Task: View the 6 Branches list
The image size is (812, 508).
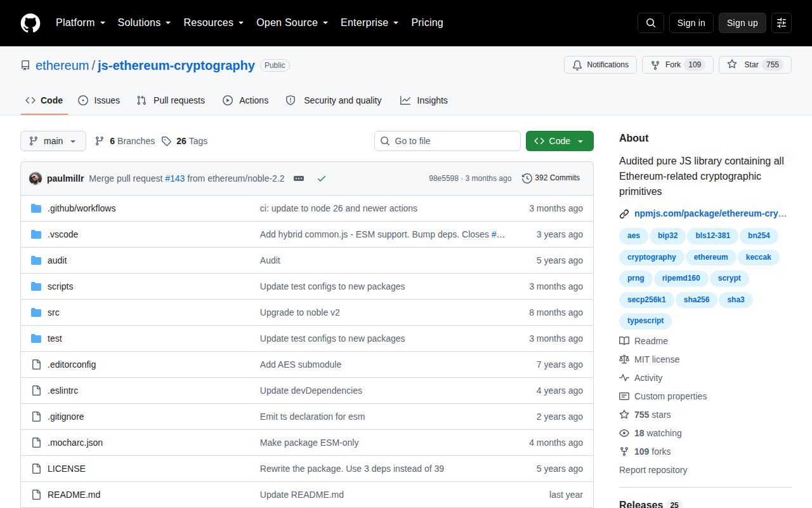Action: point(125,141)
